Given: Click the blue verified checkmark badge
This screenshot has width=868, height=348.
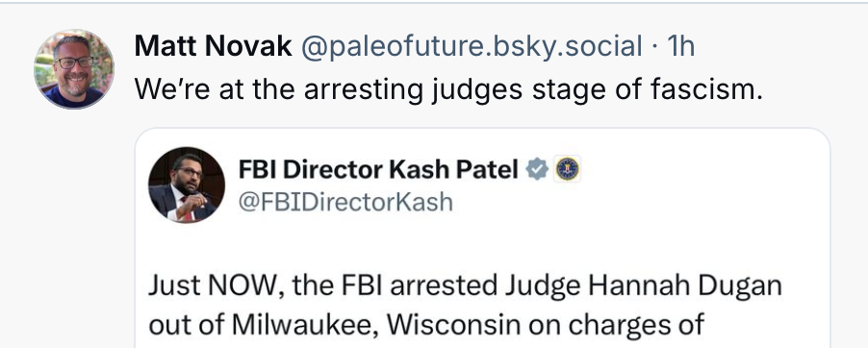Looking at the screenshot, I should click(537, 169).
